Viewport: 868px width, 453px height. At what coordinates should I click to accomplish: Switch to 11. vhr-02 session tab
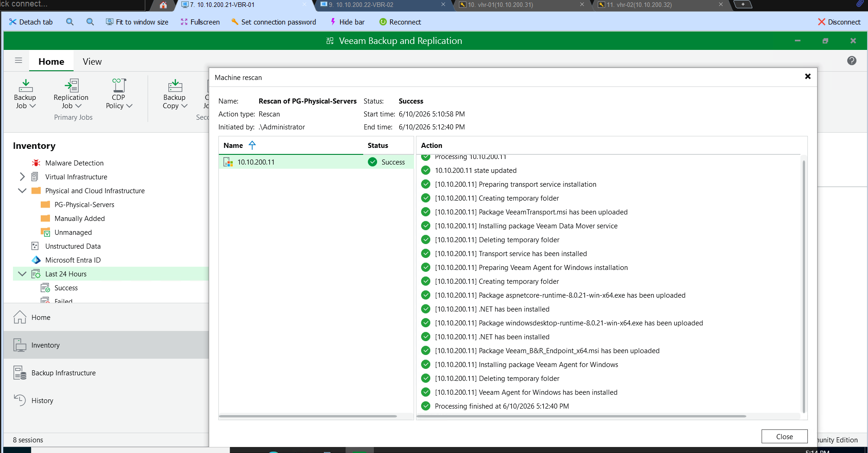click(x=639, y=5)
